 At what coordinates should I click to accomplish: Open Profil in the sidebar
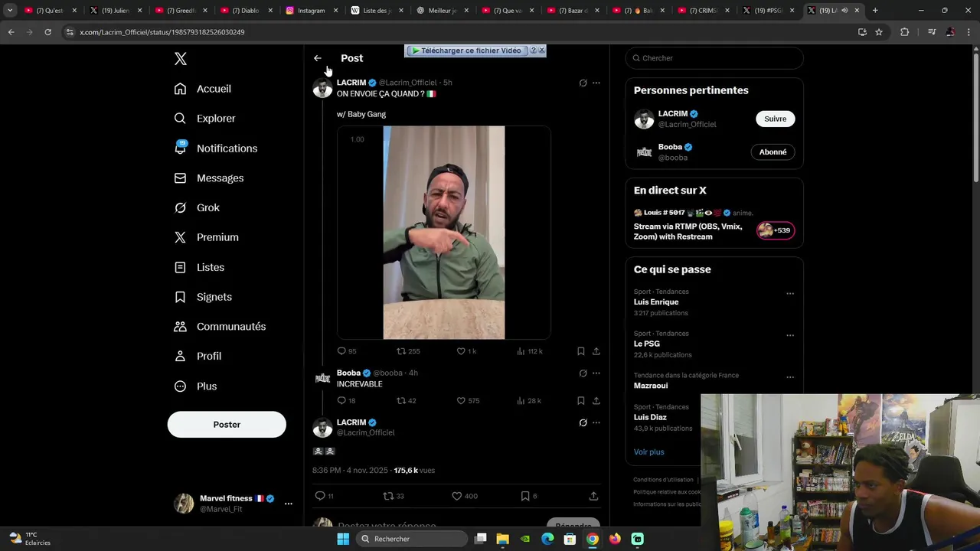coord(198,357)
